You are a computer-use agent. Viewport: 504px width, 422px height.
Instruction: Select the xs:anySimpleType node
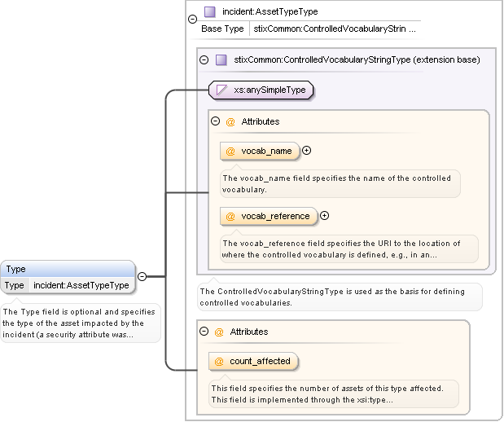click(269, 90)
